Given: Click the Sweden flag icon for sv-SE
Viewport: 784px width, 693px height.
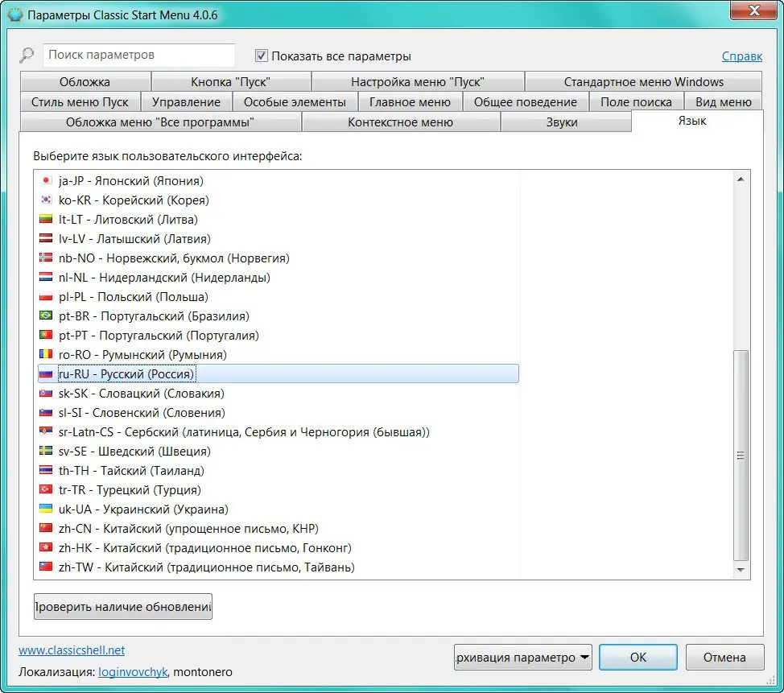Looking at the screenshot, I should [x=46, y=451].
